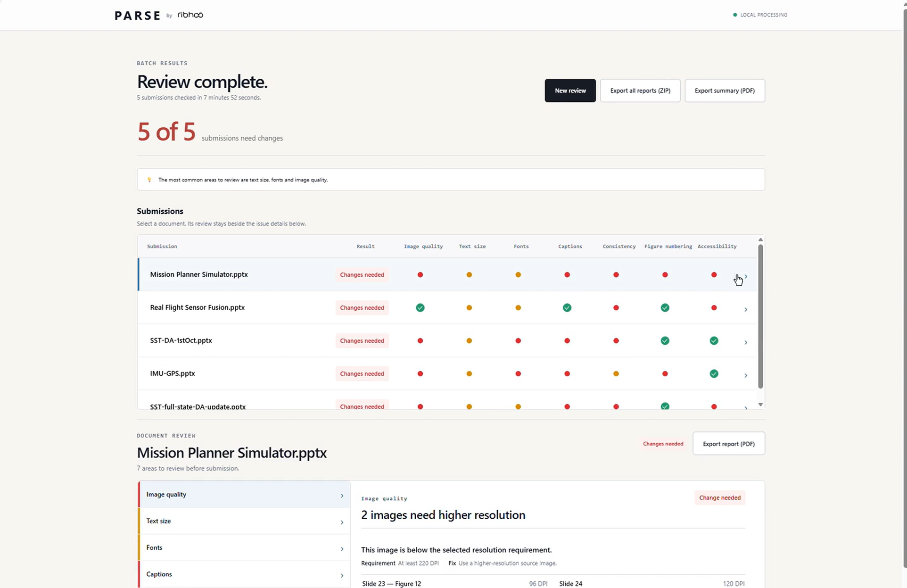
Task: Open Text size section chevron
Action: click(x=342, y=522)
